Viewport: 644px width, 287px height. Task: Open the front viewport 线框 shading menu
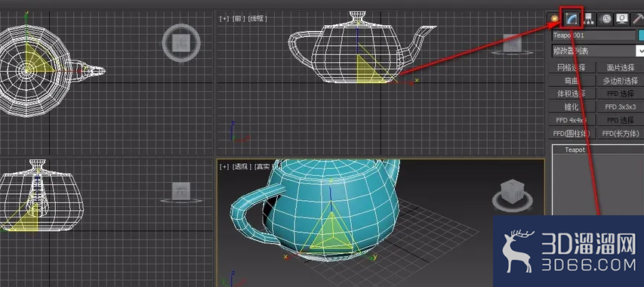(257, 18)
